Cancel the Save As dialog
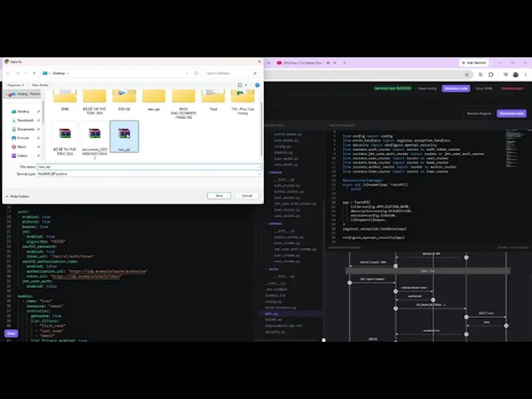The width and height of the screenshot is (532, 399). tap(247, 196)
